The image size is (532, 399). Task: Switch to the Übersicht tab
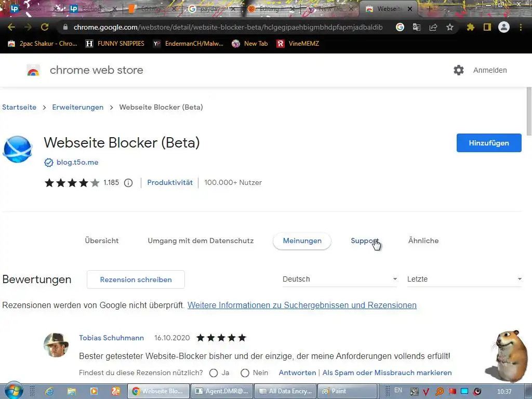(x=102, y=241)
